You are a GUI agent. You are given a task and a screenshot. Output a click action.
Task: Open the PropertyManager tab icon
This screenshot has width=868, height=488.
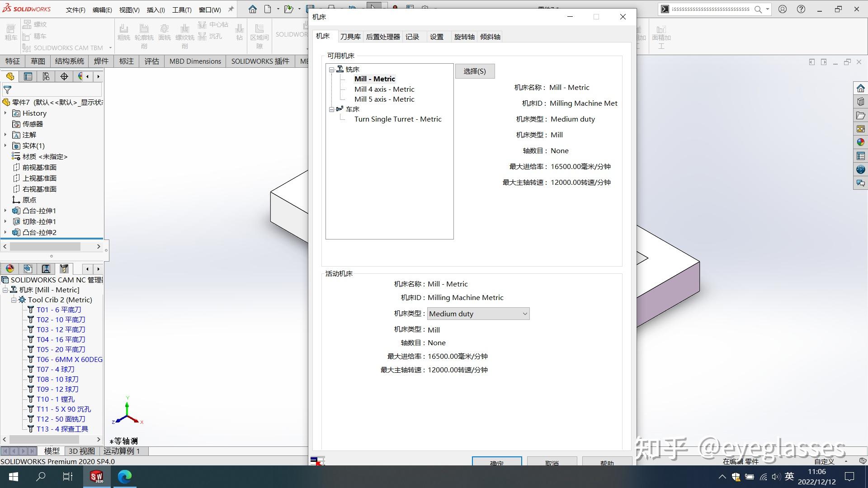28,76
